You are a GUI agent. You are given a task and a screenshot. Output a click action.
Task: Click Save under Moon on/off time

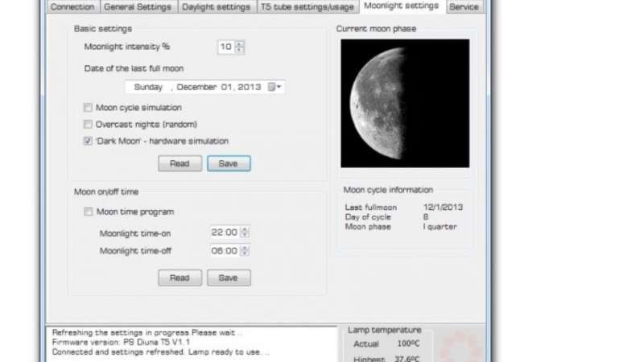point(229,278)
